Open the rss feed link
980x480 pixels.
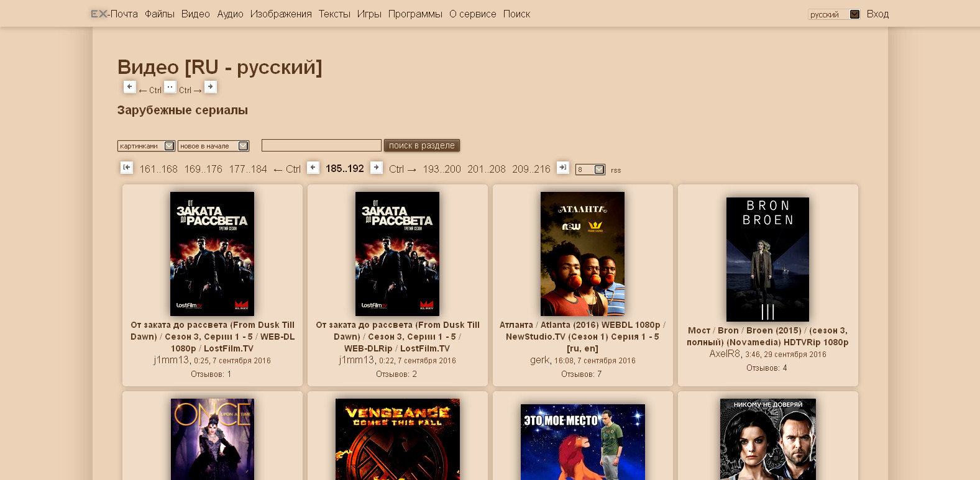coord(616,170)
